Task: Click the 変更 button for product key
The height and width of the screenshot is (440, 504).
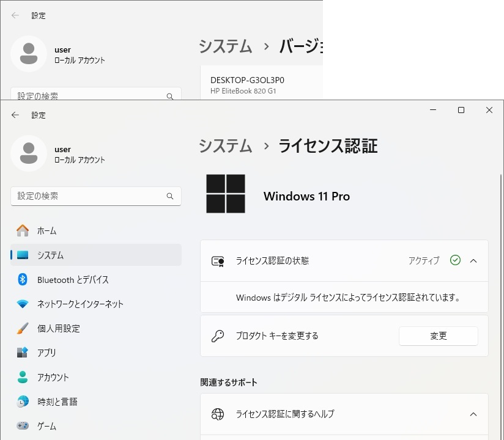Action: click(439, 336)
